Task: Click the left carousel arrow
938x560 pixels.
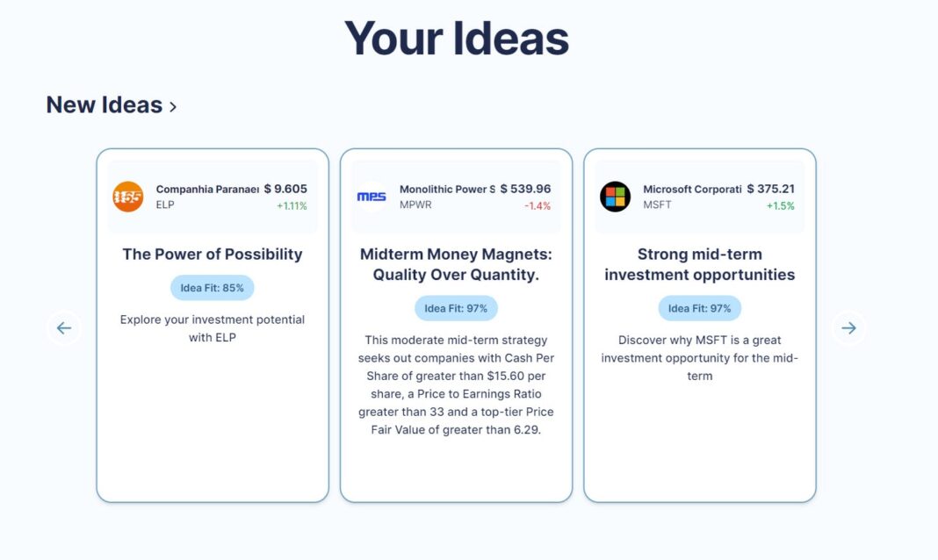Action: pos(63,327)
